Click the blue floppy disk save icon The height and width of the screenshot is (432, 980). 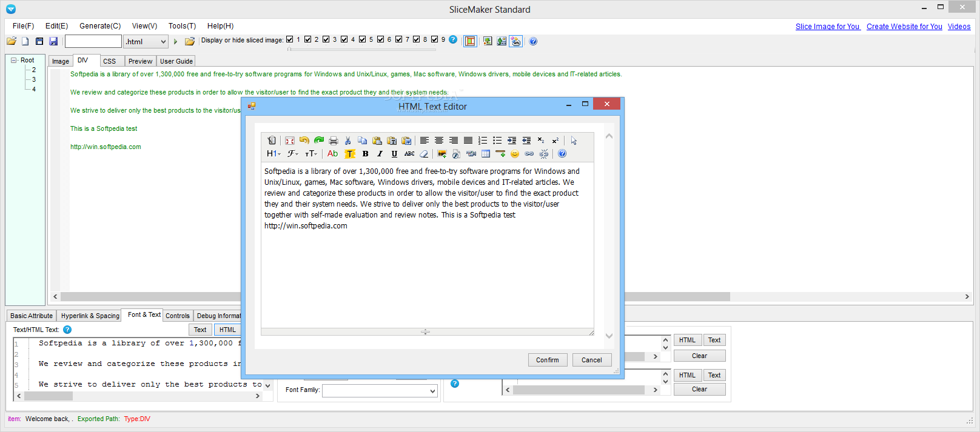point(53,41)
